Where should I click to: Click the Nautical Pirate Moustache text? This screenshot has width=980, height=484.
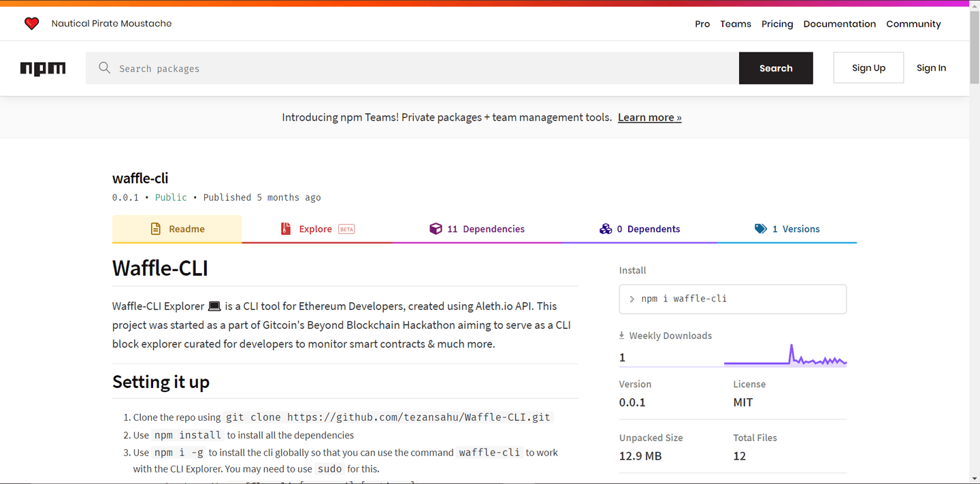pos(112,24)
